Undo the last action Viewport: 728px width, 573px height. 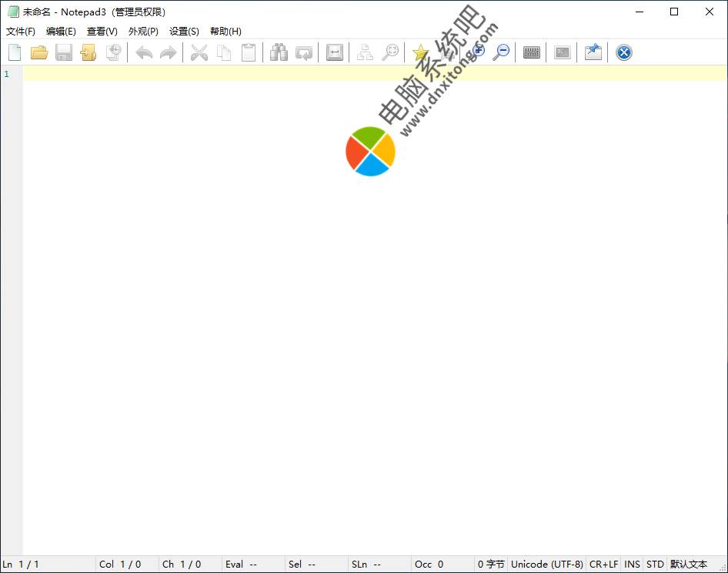pyautogui.click(x=144, y=52)
